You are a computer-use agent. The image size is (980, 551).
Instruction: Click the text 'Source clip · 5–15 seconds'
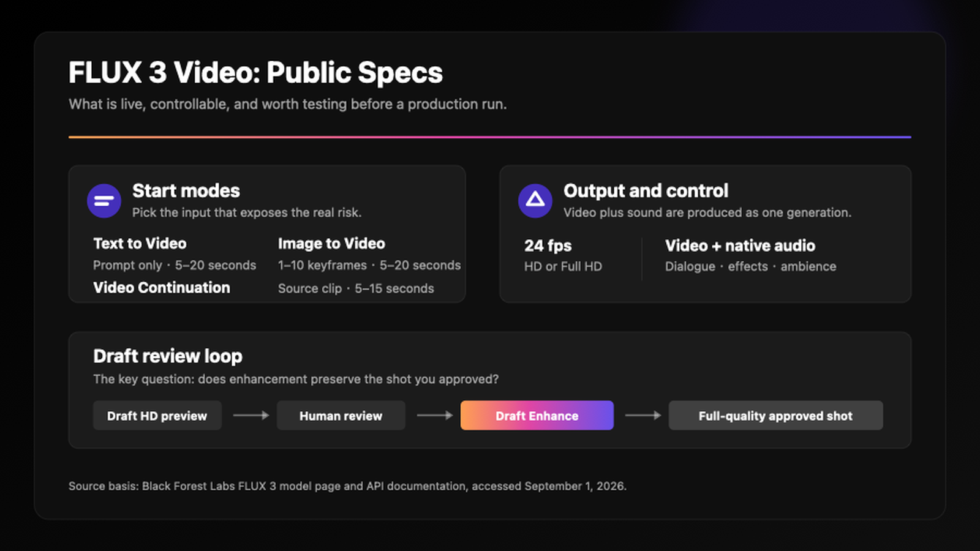point(356,288)
